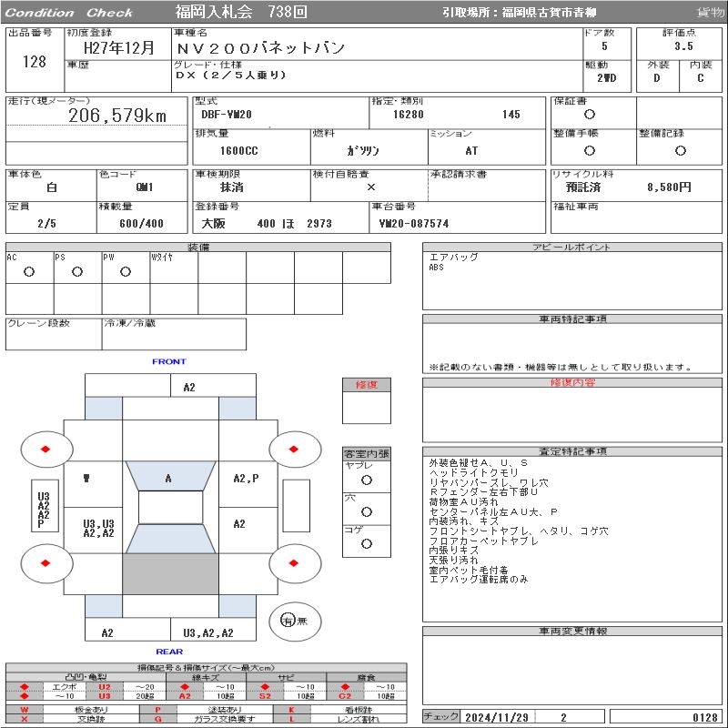Image resolution: width=728 pixels, height=728 pixels.
Task: Click the note ヘッドライトクモリ
Action: [473, 472]
